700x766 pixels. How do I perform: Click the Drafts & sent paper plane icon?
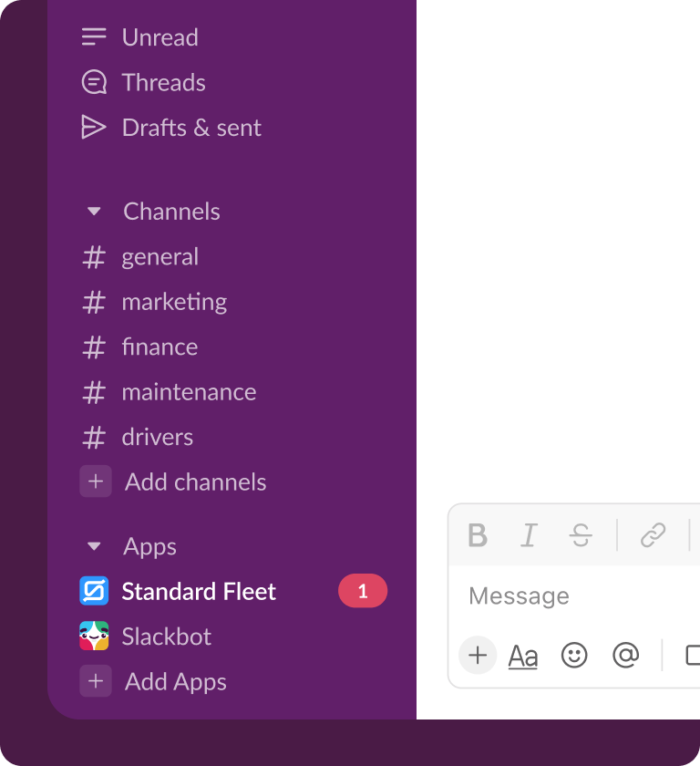click(94, 127)
